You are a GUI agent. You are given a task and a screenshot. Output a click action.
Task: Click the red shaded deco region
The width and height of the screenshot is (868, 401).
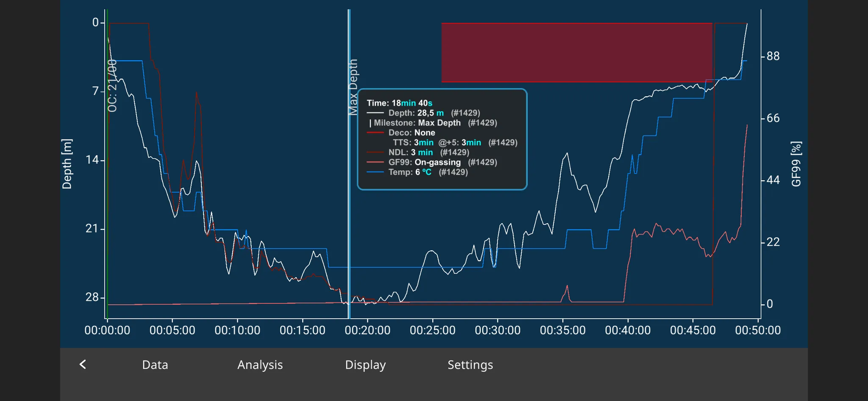[577, 53]
